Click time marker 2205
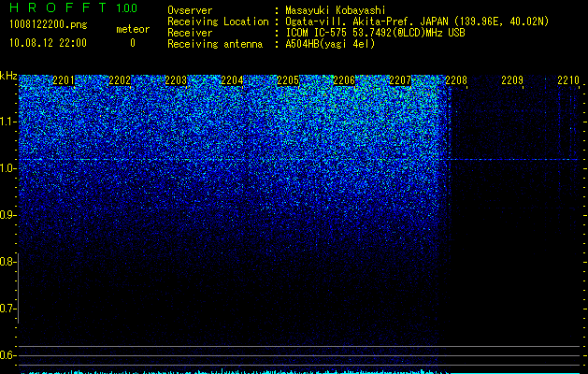The width and height of the screenshot is (588, 374). 288,80
